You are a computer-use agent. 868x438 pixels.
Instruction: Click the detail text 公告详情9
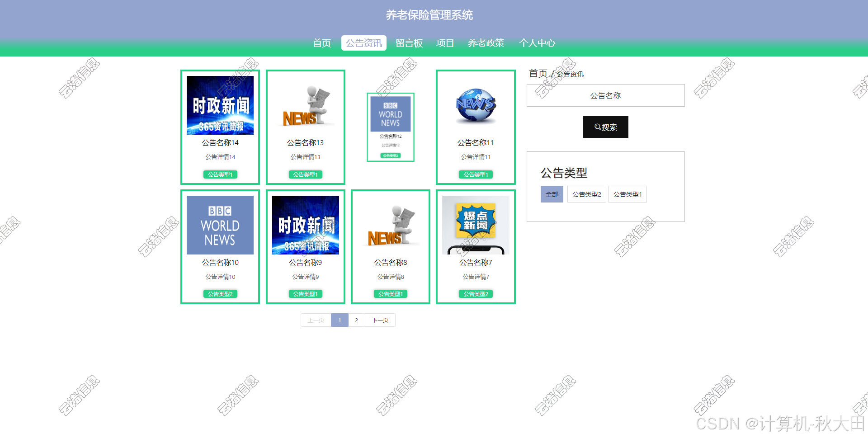click(x=306, y=277)
